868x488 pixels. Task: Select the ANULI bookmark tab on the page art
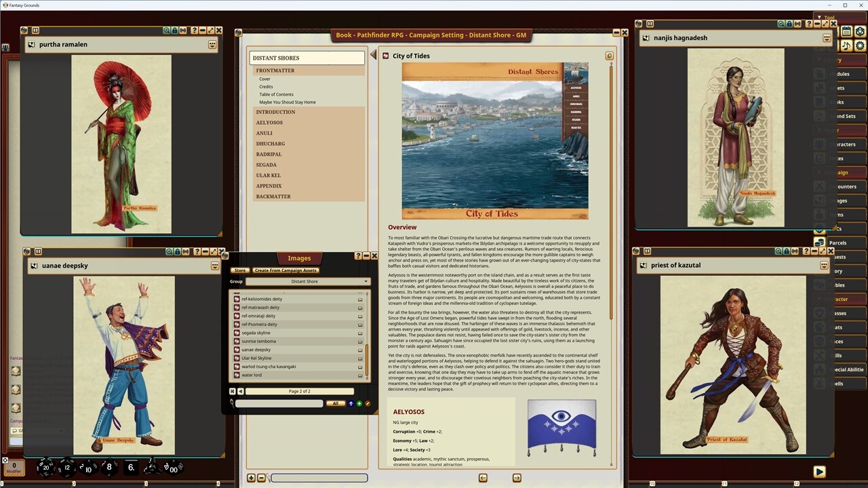(x=578, y=96)
